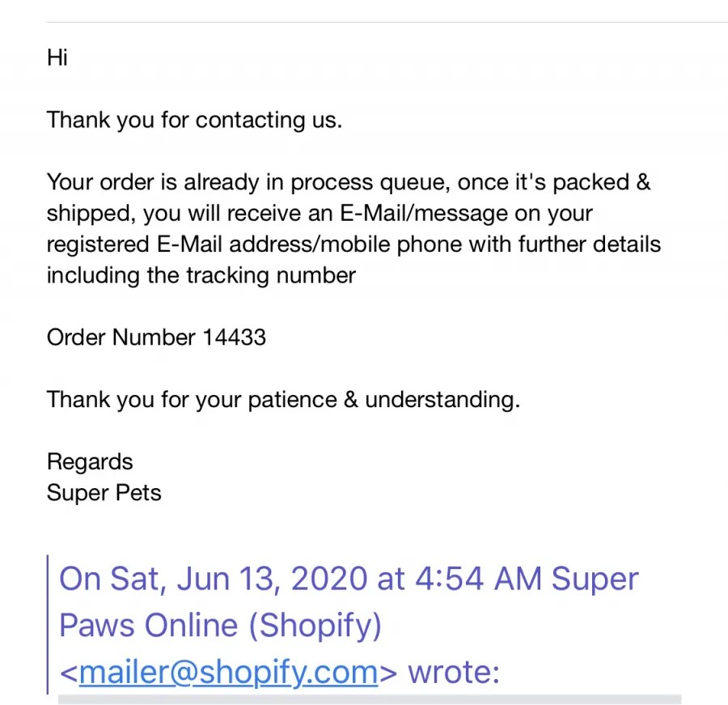Click the "including the tracking number" line
The height and width of the screenshot is (705, 728).
point(201,275)
